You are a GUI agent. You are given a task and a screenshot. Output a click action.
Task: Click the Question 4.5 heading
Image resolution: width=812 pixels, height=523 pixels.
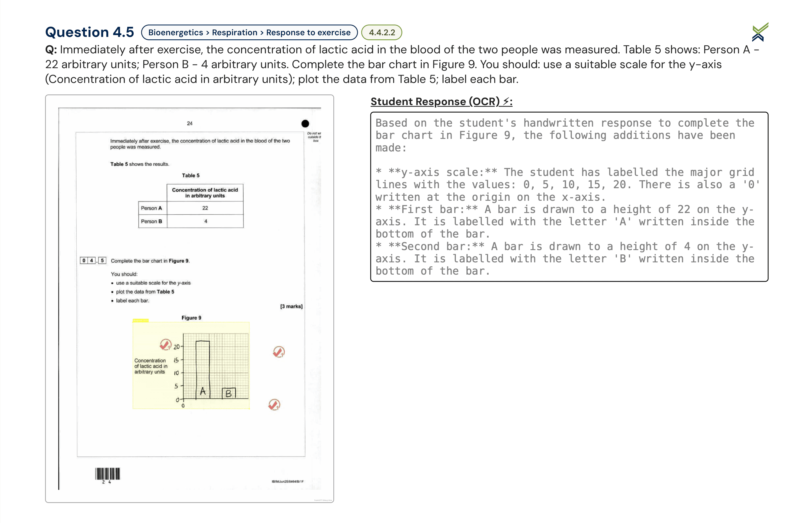(x=89, y=32)
